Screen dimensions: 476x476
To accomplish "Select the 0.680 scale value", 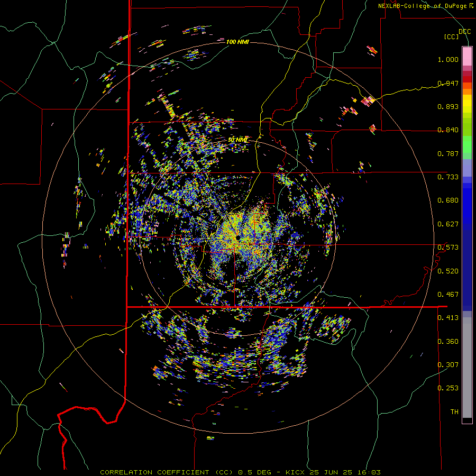I will (x=448, y=200).
